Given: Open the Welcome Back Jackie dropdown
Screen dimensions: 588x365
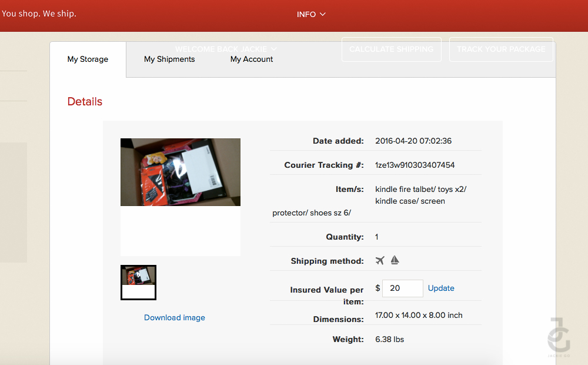Looking at the screenshot, I should click(x=226, y=49).
